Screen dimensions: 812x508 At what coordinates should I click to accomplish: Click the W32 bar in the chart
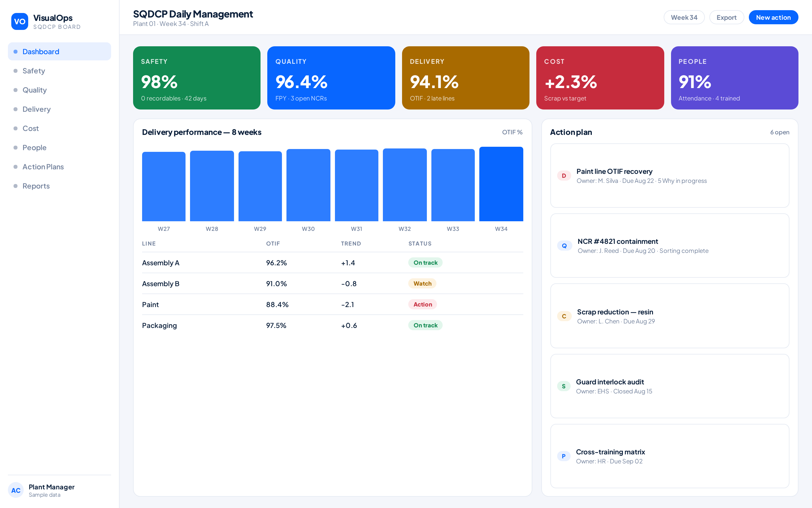(x=405, y=185)
